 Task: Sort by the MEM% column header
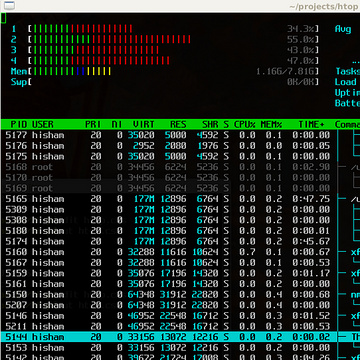[271, 125]
